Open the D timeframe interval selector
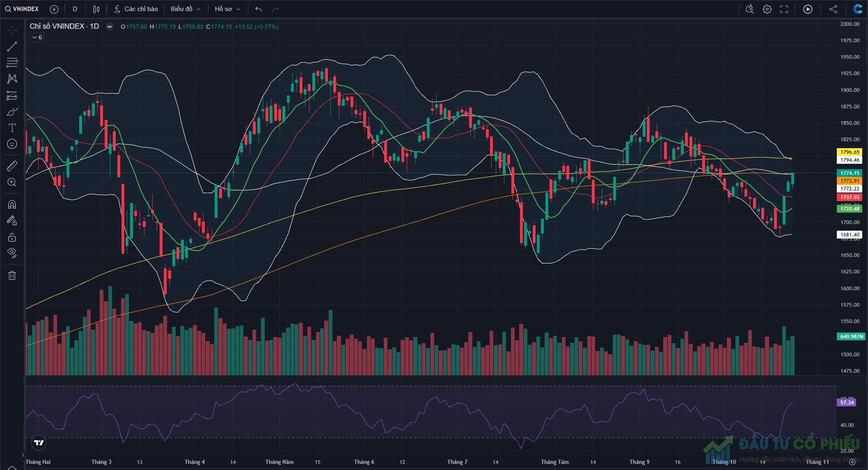 [x=75, y=9]
